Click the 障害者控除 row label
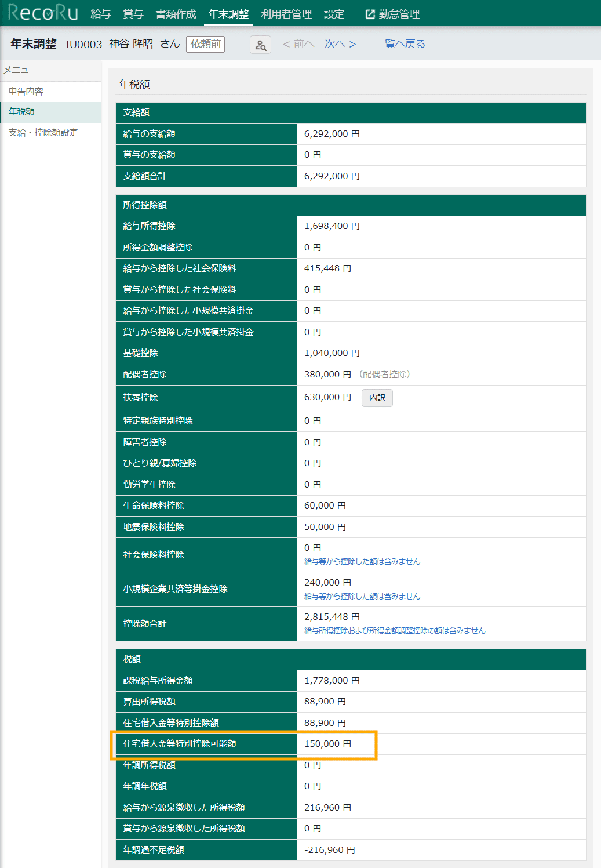 click(145, 442)
